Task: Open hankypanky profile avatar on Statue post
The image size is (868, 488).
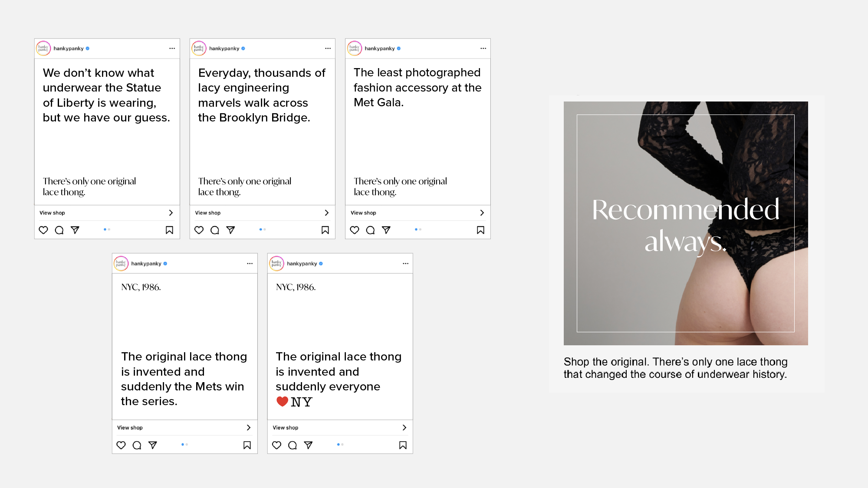Action: coord(43,49)
